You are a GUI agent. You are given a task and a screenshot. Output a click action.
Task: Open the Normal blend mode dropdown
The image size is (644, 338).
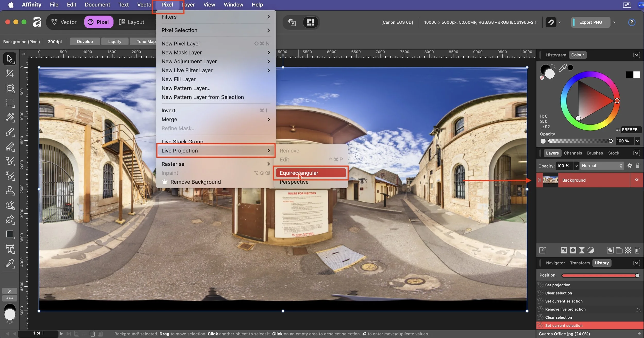[602, 166]
